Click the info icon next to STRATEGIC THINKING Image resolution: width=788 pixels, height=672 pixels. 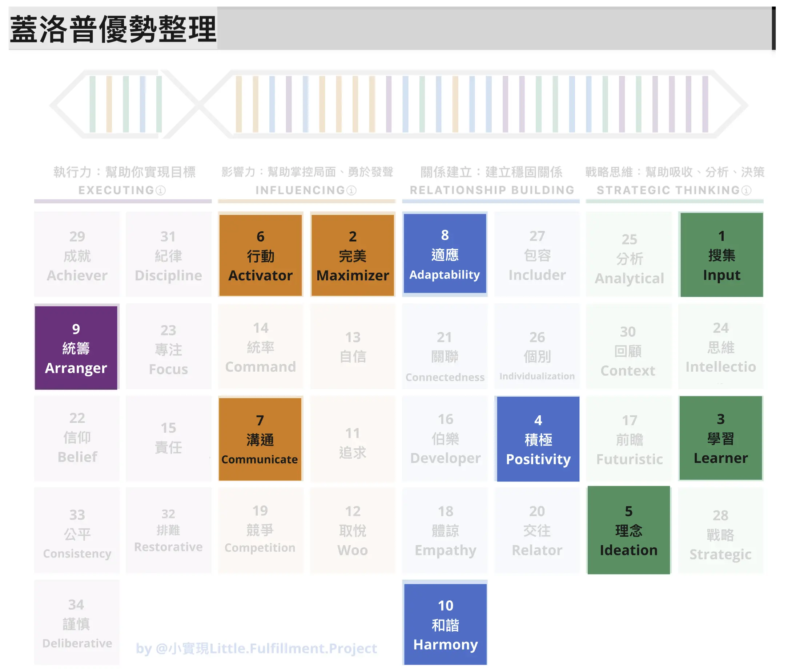coord(747,190)
